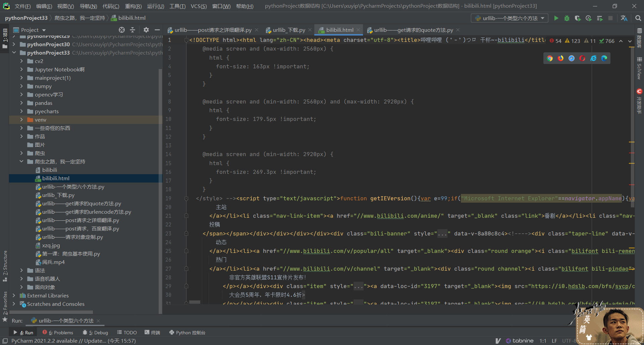Click the translate icon in the toolbar
The width and height of the screenshot is (644, 345).
[624, 18]
